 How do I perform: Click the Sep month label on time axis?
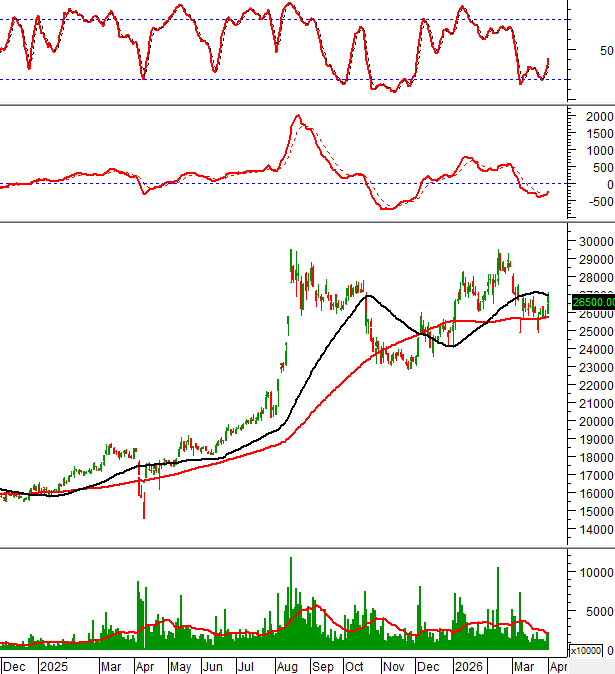click(x=321, y=665)
